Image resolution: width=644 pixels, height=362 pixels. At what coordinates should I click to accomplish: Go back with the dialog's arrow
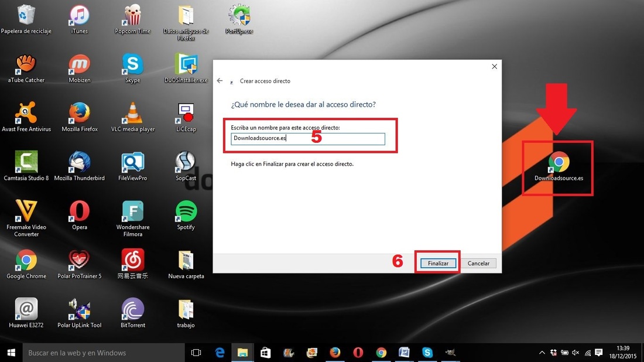220,81
